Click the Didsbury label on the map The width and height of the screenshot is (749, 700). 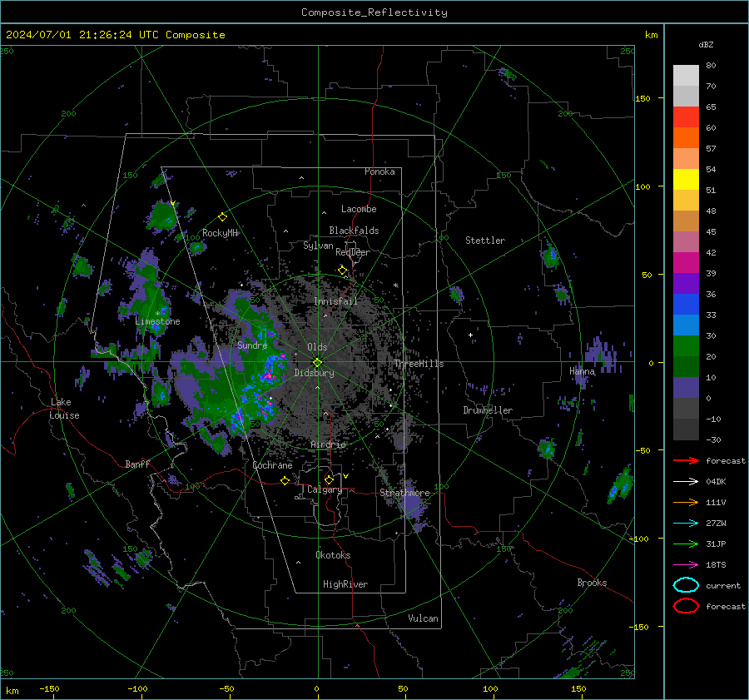(x=314, y=373)
